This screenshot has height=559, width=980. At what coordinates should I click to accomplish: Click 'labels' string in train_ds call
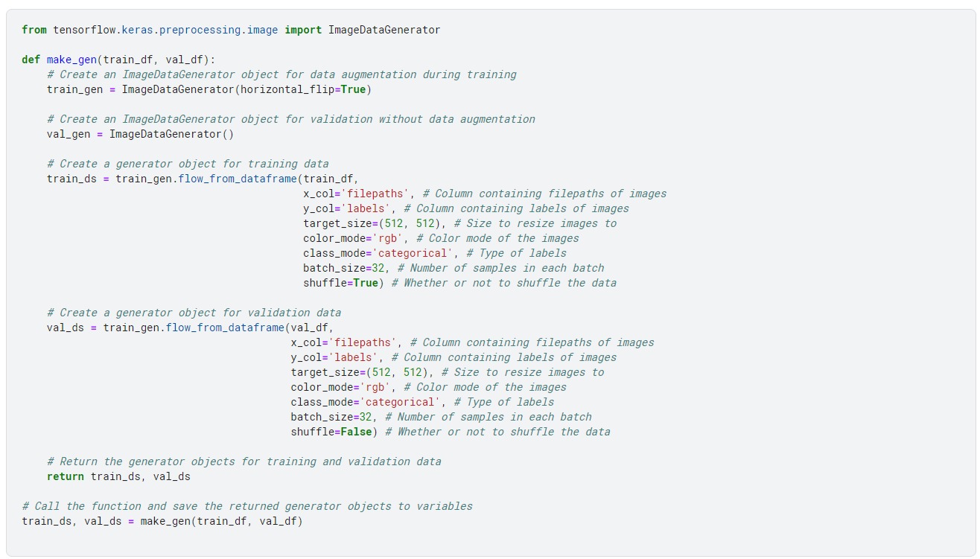[x=366, y=208]
